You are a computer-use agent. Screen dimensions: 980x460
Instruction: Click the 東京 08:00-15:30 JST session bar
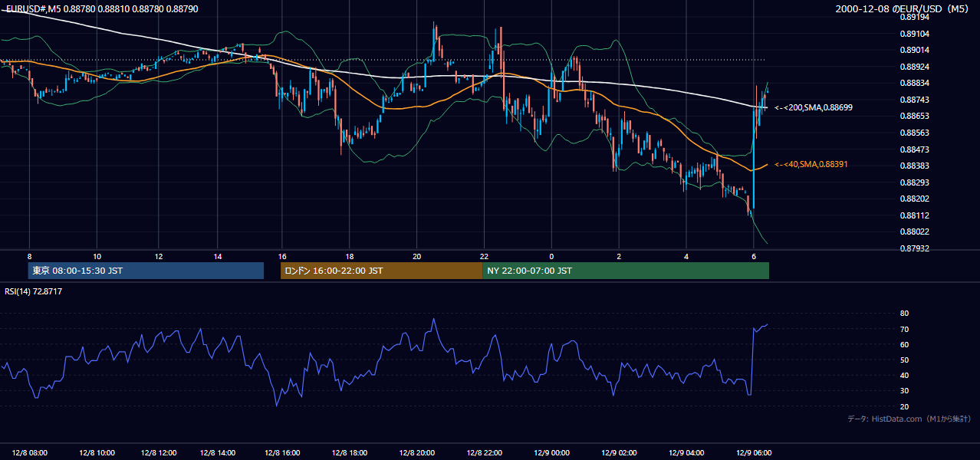pos(146,271)
